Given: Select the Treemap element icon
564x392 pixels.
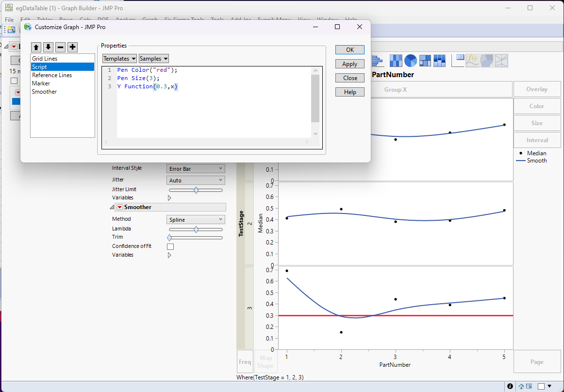Looking at the screenshot, I should (x=425, y=61).
